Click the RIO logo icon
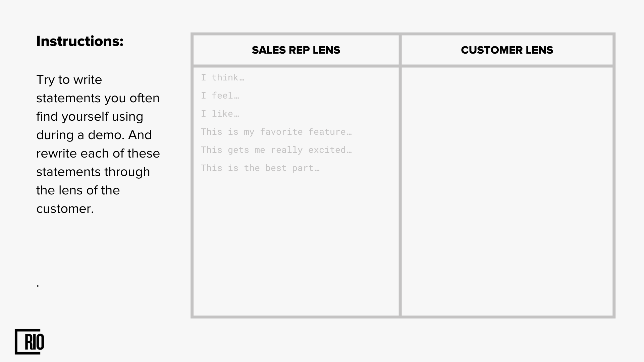Image resolution: width=644 pixels, height=362 pixels. tap(30, 342)
